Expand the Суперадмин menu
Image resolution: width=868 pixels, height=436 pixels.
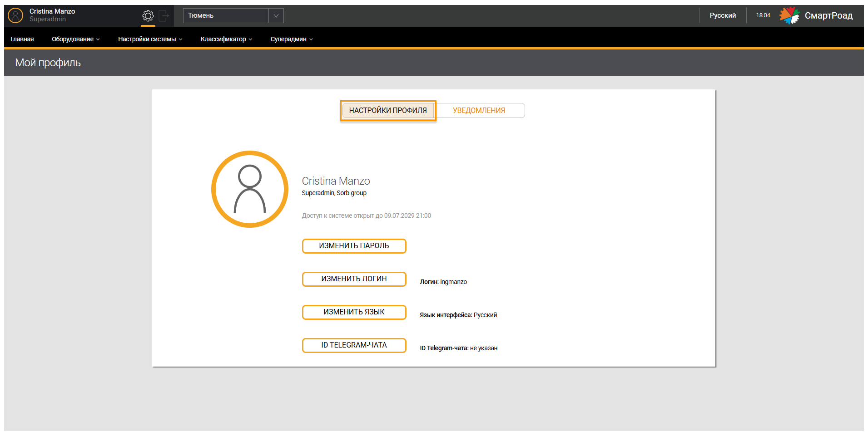(x=292, y=39)
